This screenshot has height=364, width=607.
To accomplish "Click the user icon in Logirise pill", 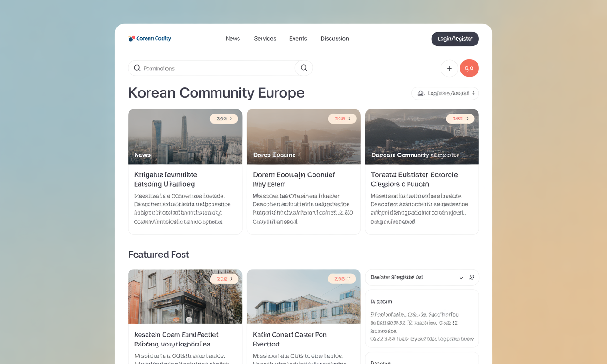I will coord(421,93).
